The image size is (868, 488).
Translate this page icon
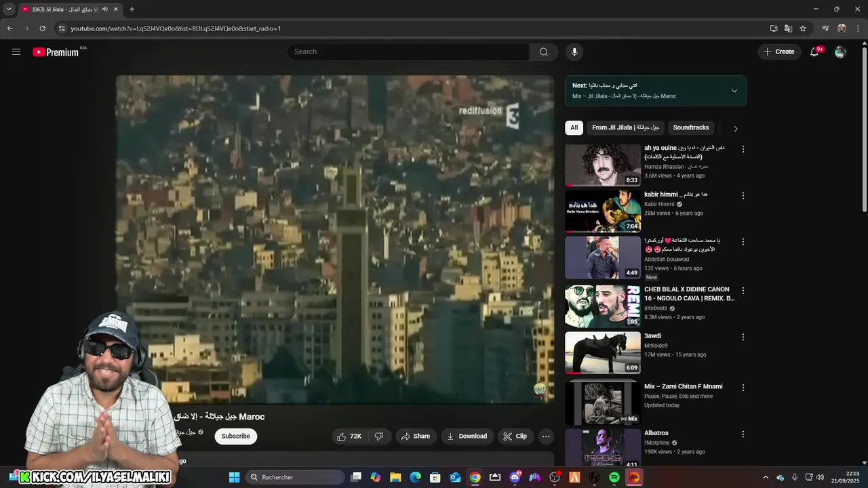pos(788,28)
